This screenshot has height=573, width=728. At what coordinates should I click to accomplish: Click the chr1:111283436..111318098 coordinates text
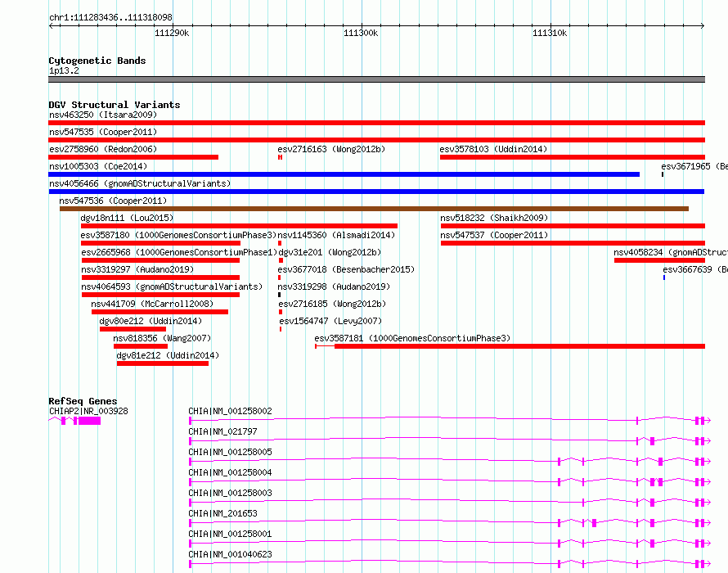point(110,18)
